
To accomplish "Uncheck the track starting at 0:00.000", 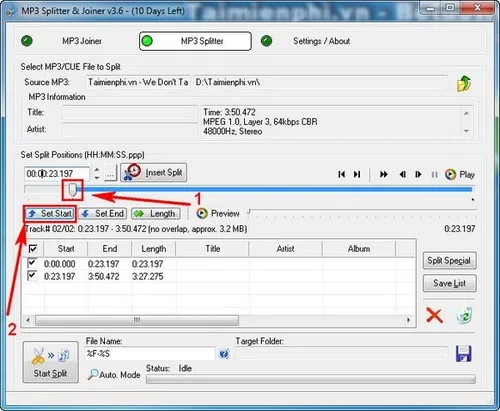I will (x=32, y=263).
